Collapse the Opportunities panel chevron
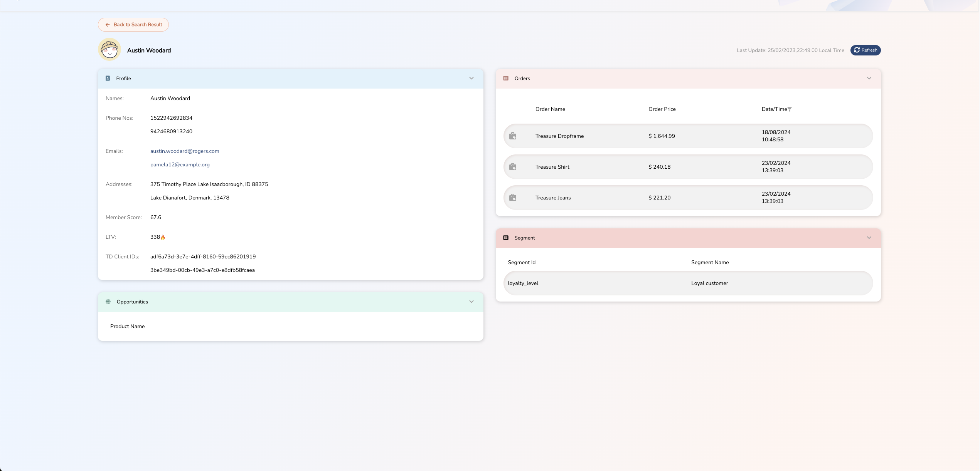This screenshot has width=980, height=471. pyautogui.click(x=471, y=302)
